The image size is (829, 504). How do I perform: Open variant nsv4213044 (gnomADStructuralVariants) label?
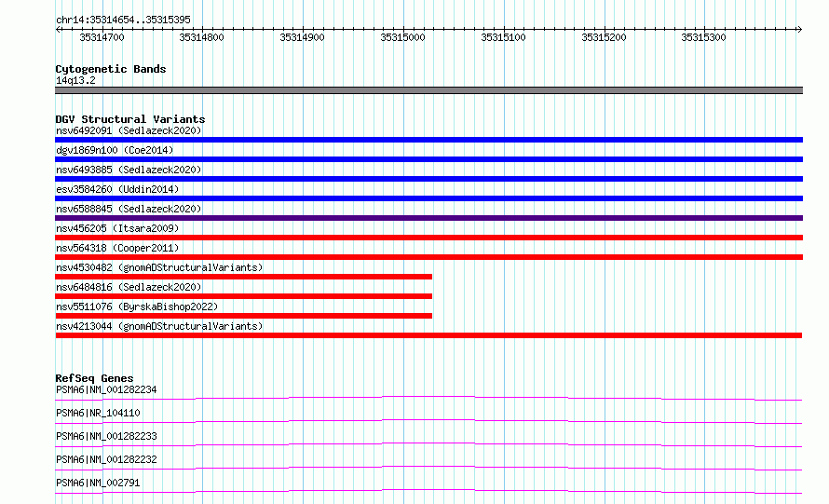(x=159, y=326)
